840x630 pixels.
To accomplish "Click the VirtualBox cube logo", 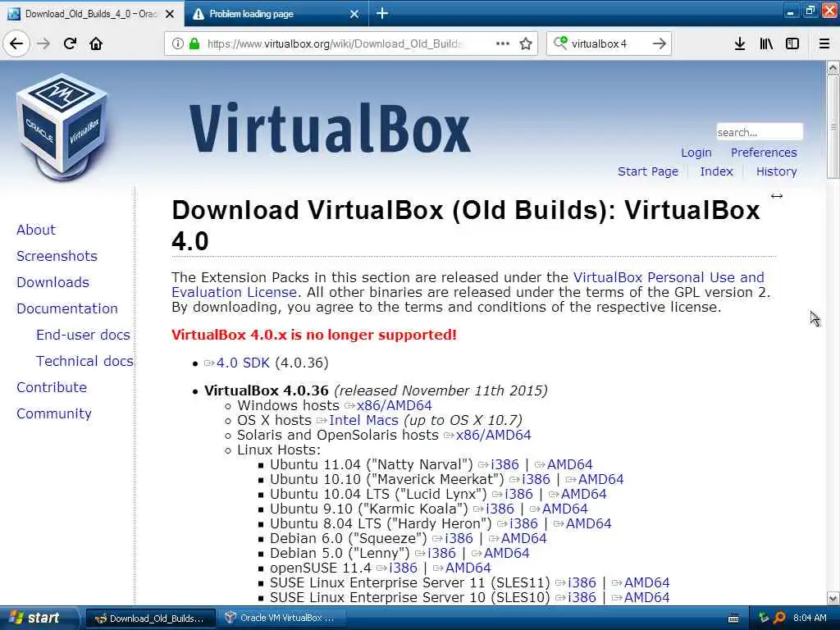I will coord(62,126).
